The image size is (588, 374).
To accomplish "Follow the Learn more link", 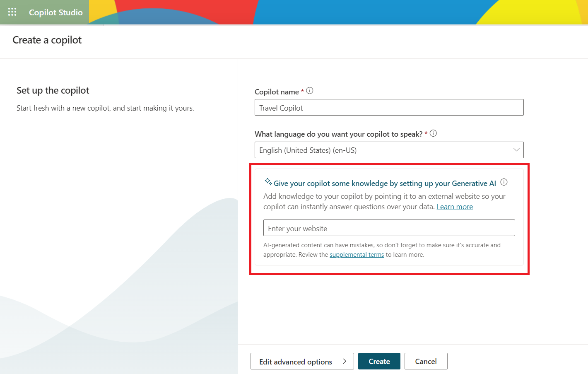I will 455,207.
